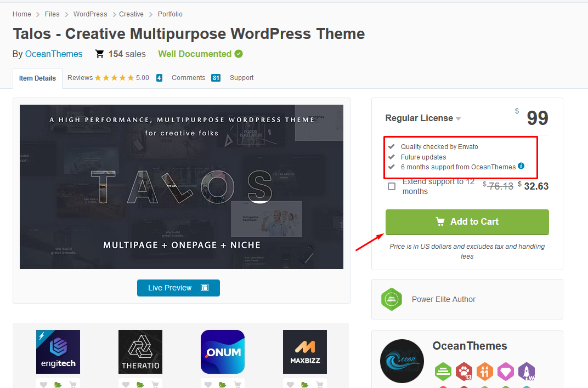
Task: Click the pink diamond badge
Action: [x=506, y=372]
